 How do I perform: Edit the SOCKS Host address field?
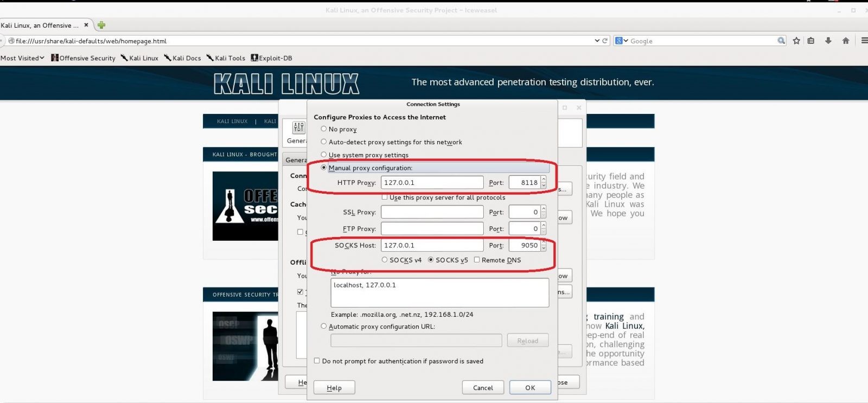tap(432, 245)
